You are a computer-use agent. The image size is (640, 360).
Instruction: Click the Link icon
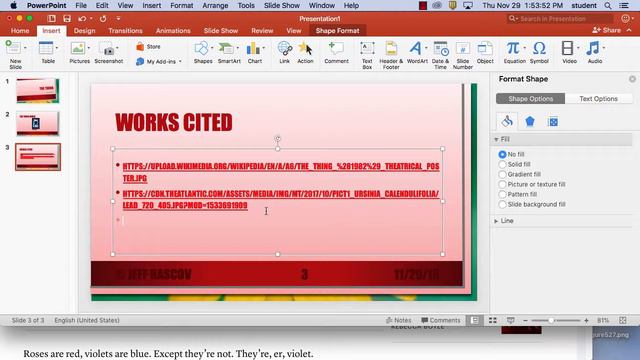(x=284, y=48)
